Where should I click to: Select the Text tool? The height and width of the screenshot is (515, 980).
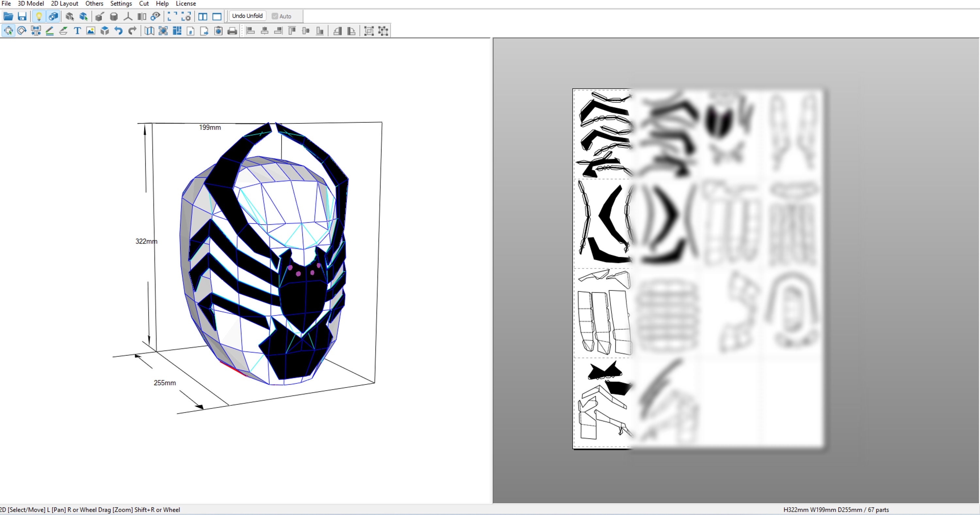(x=77, y=31)
